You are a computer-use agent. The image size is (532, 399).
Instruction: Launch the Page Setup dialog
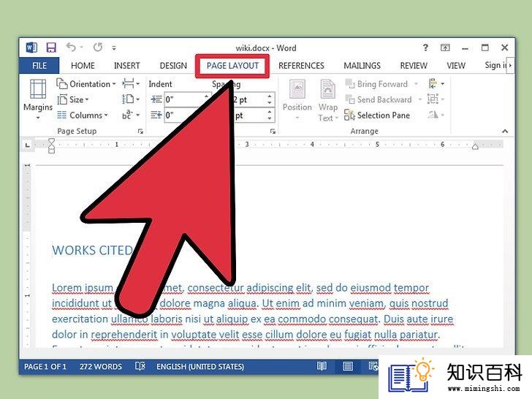coord(140,132)
